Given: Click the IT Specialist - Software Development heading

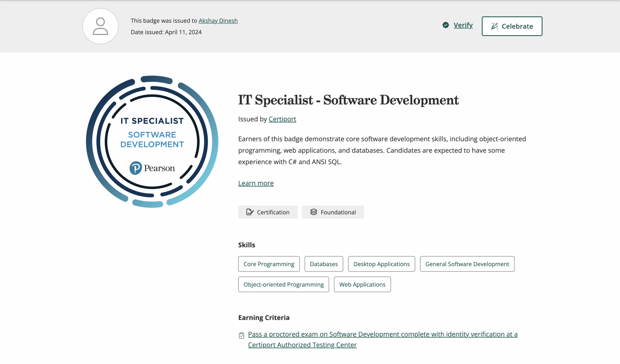Looking at the screenshot, I should click(348, 100).
